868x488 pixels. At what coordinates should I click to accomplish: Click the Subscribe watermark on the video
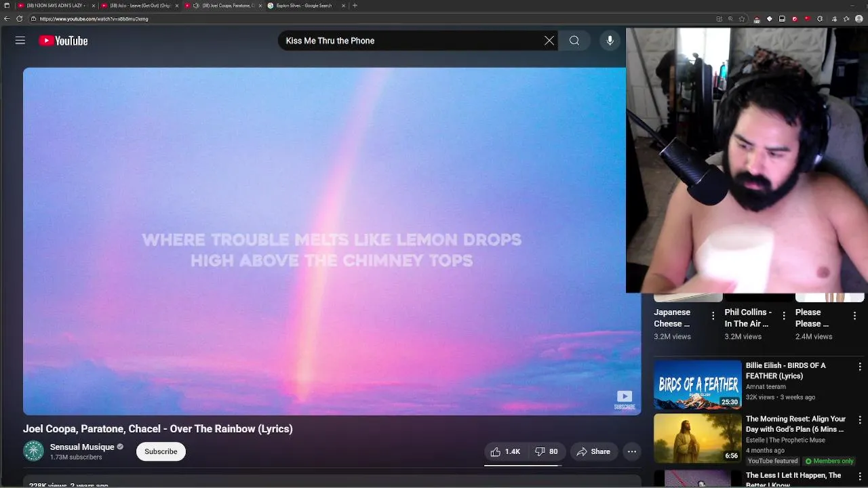point(625,400)
